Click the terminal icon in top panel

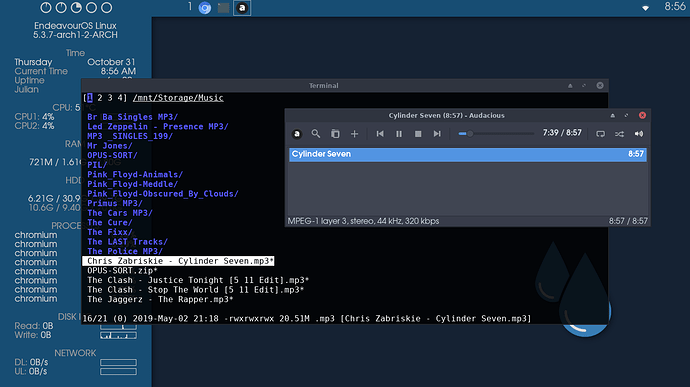[224, 8]
